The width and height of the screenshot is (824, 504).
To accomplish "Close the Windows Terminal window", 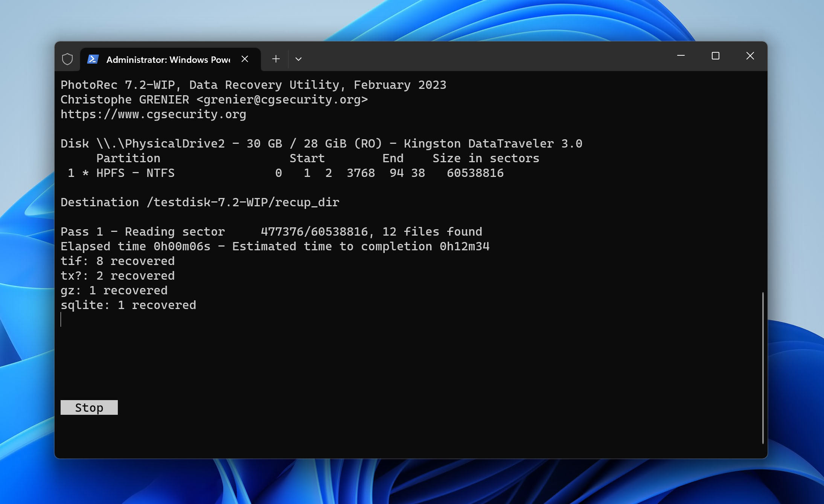I will pyautogui.click(x=750, y=56).
